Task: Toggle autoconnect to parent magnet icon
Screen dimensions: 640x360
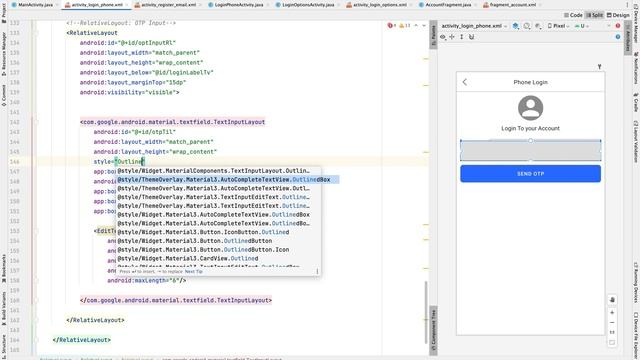Action: click(x=471, y=37)
